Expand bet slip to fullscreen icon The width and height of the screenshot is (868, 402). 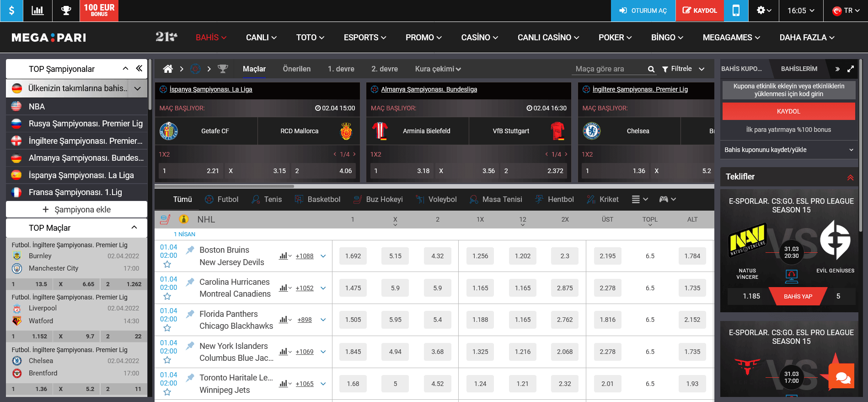(x=851, y=69)
